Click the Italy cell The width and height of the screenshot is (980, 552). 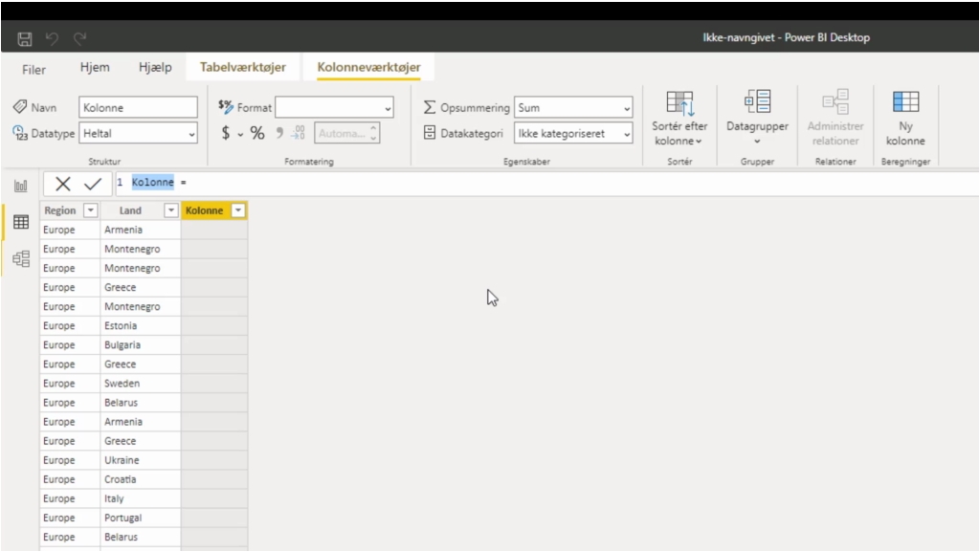140,499
